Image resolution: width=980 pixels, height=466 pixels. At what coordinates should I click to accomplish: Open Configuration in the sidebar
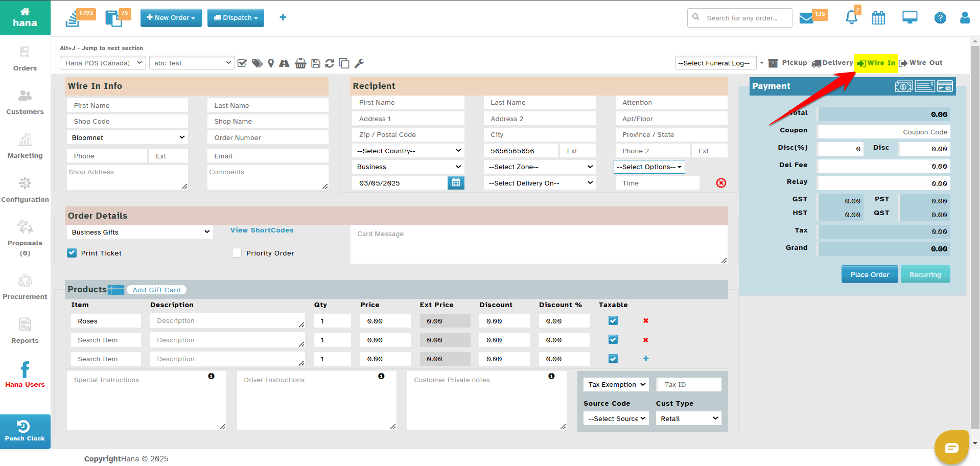pos(25,190)
